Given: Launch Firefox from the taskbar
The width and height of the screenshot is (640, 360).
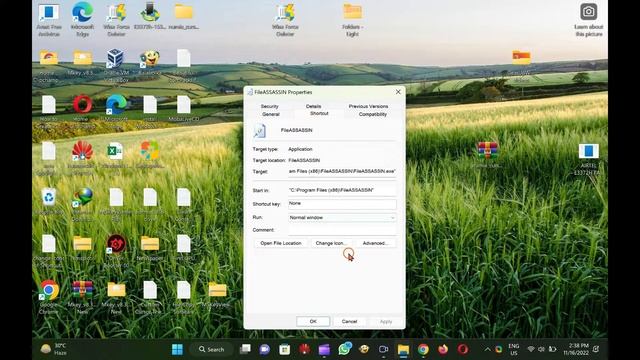Looking at the screenshot, I should click(x=442, y=349).
